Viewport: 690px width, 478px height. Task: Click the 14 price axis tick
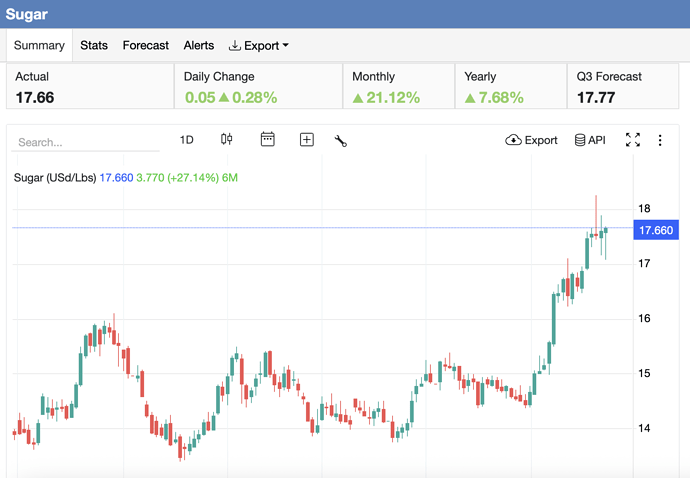click(644, 428)
